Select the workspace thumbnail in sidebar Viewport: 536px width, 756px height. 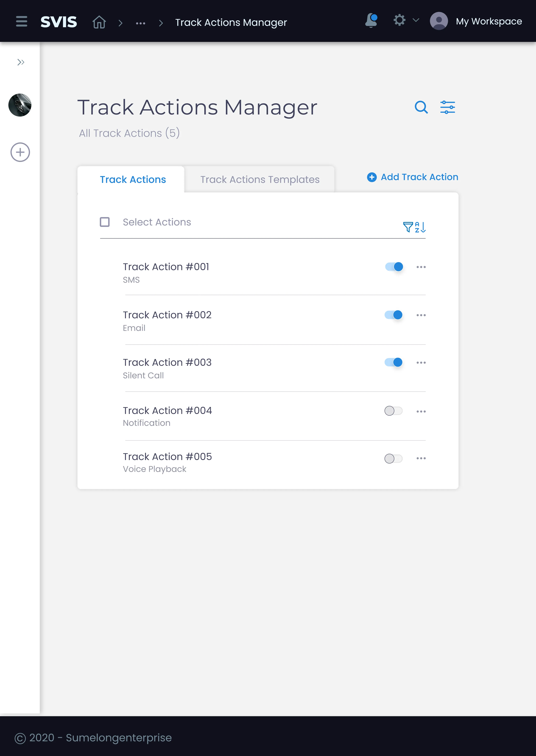coord(20,105)
